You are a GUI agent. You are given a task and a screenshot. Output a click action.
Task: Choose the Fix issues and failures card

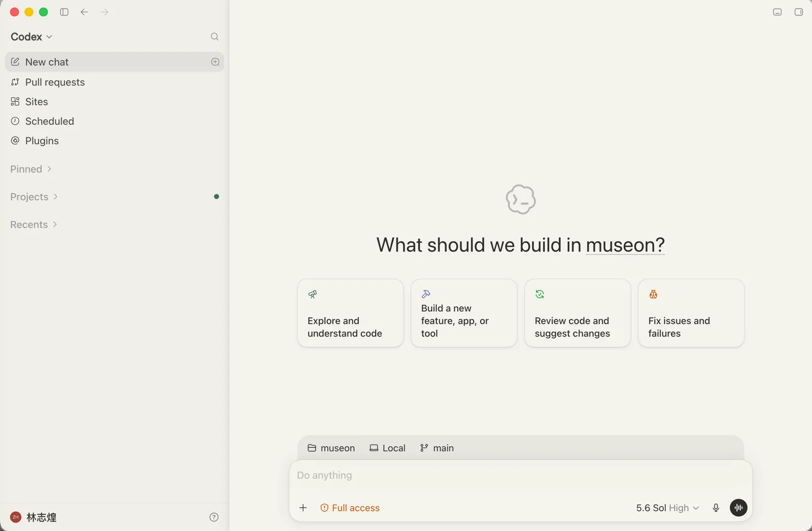pos(692,313)
